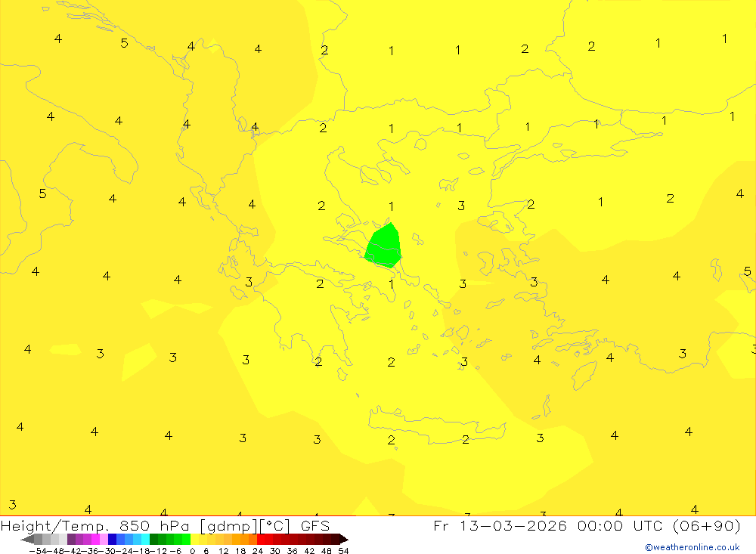Click the positive '24' legend scale label
Viewport: 756px width, 554px height.
(x=258, y=551)
